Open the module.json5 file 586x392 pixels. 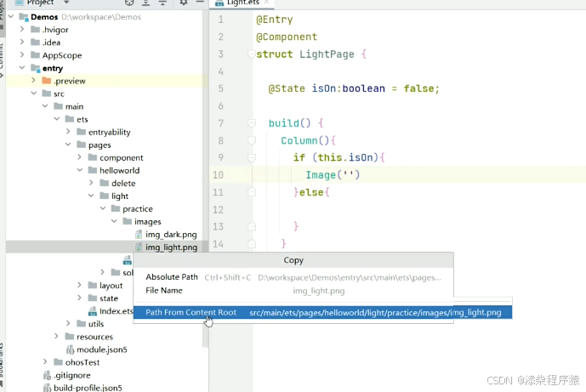click(102, 349)
